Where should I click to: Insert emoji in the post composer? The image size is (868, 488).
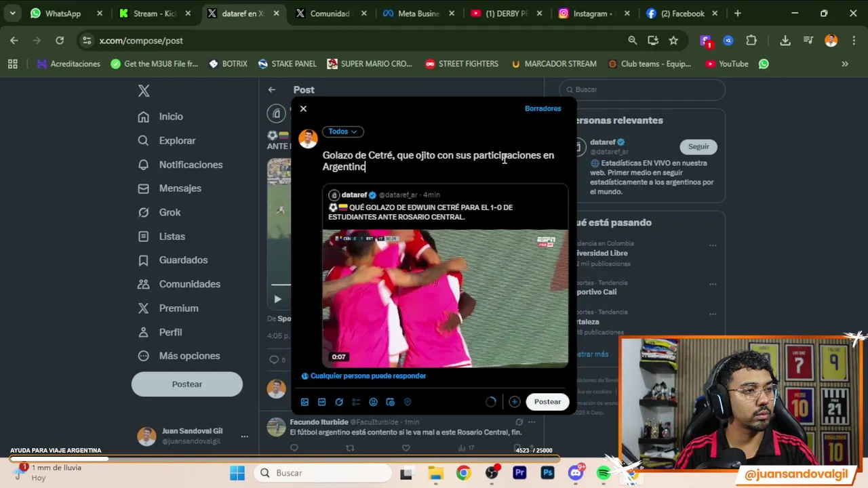pos(373,402)
